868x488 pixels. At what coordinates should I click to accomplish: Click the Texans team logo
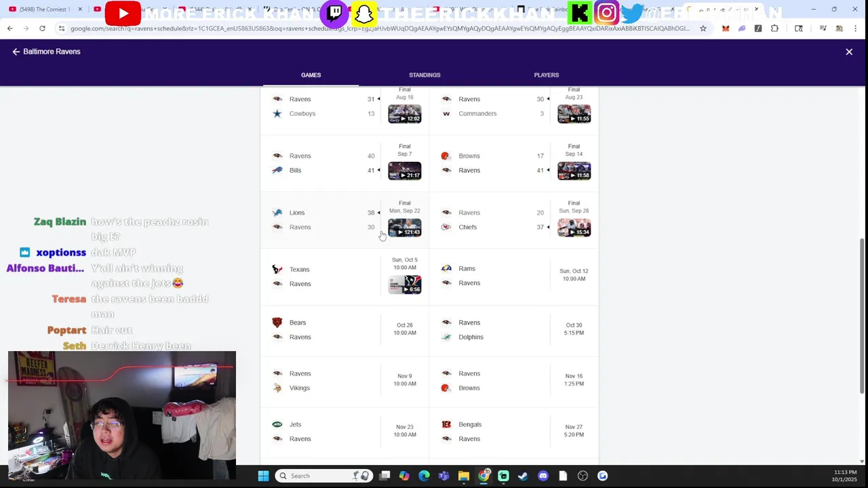pyautogui.click(x=277, y=269)
